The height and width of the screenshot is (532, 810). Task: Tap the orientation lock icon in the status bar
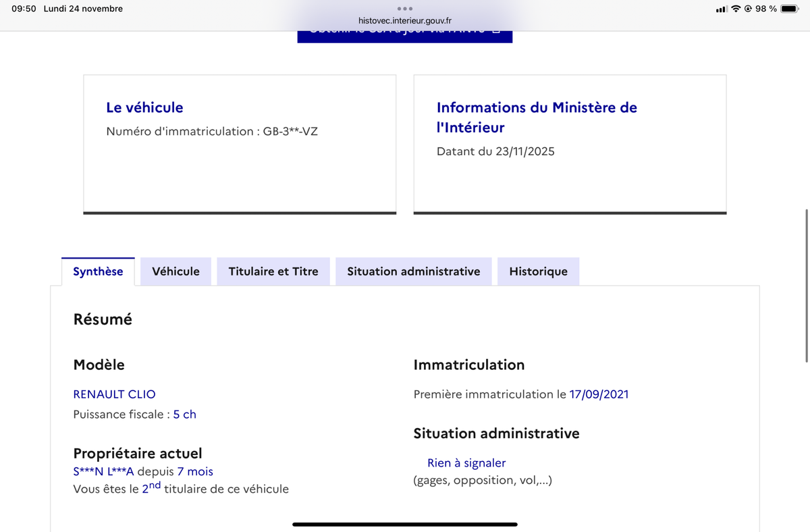(749, 9)
